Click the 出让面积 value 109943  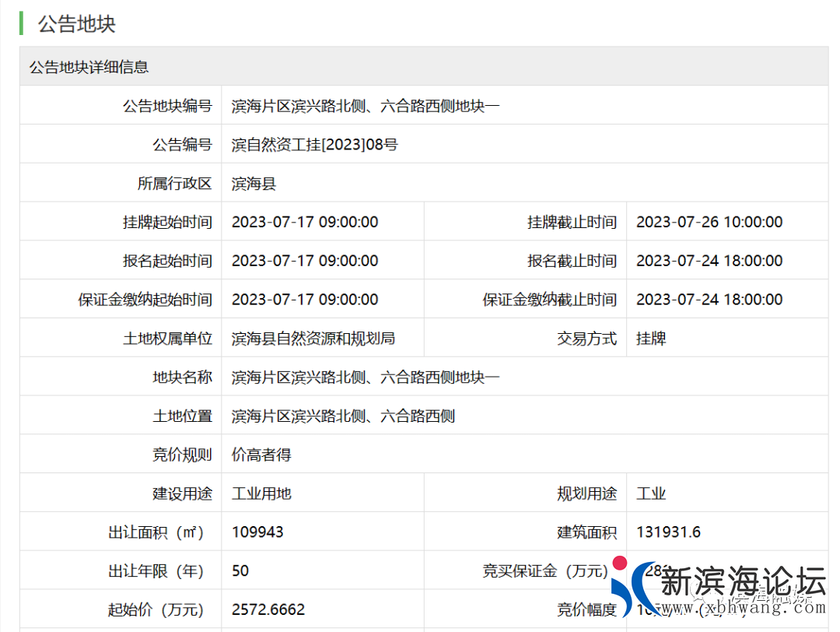[x=257, y=532]
